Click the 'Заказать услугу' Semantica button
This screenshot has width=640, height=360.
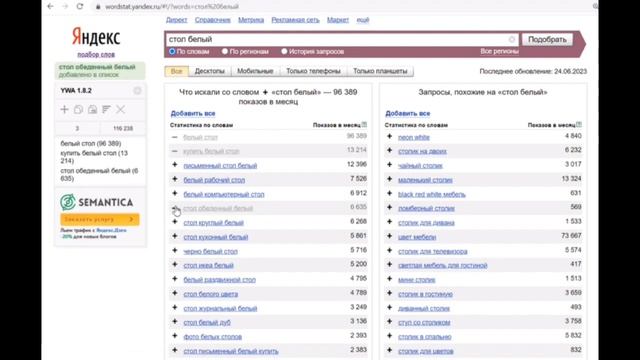point(100,219)
